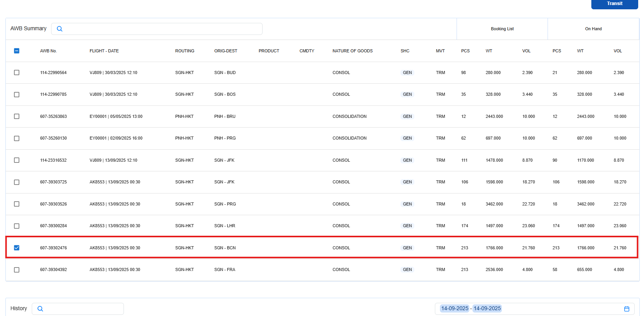Click the History search magnifier icon
Image resolution: width=644 pixels, height=316 pixels.
pyautogui.click(x=40, y=309)
